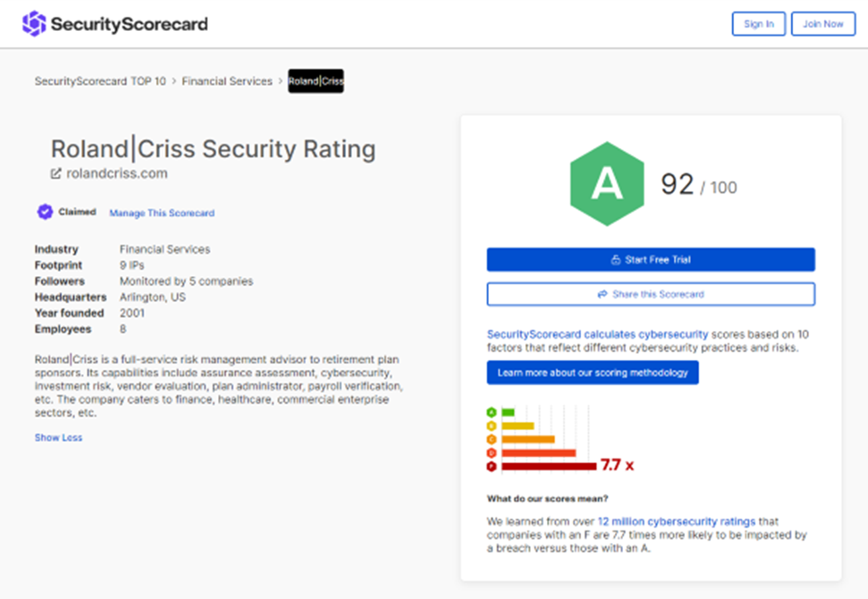Open SecurityScorecard TOP 10 breadcrumb
This screenshot has width=868, height=599.
point(100,81)
